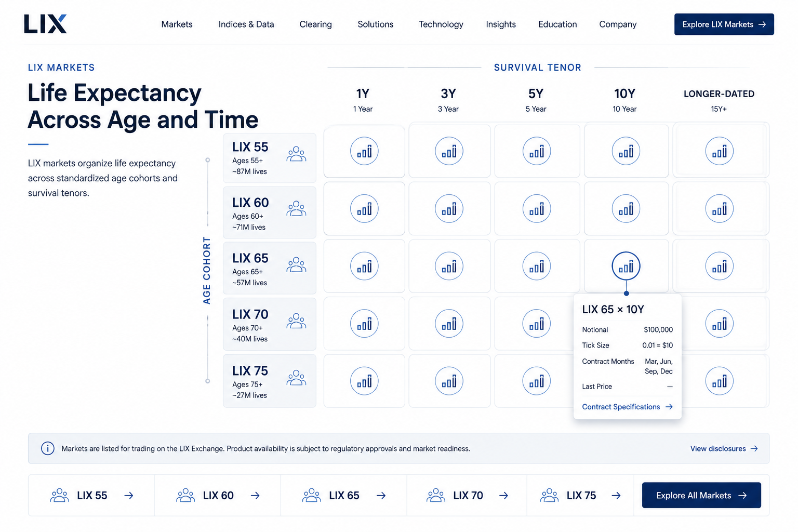Screen dimensions: 798x532
Task: Open the LIX 75 3Y market chart icon
Action: coord(449,381)
